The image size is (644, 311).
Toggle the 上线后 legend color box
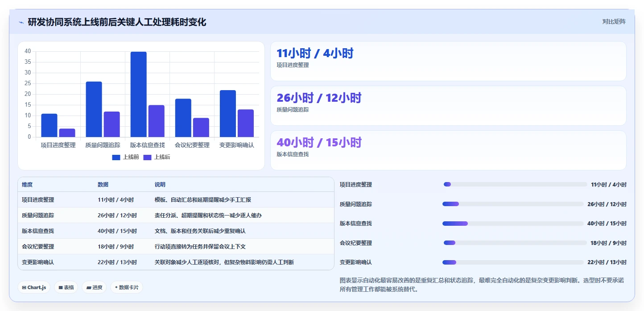148,157
